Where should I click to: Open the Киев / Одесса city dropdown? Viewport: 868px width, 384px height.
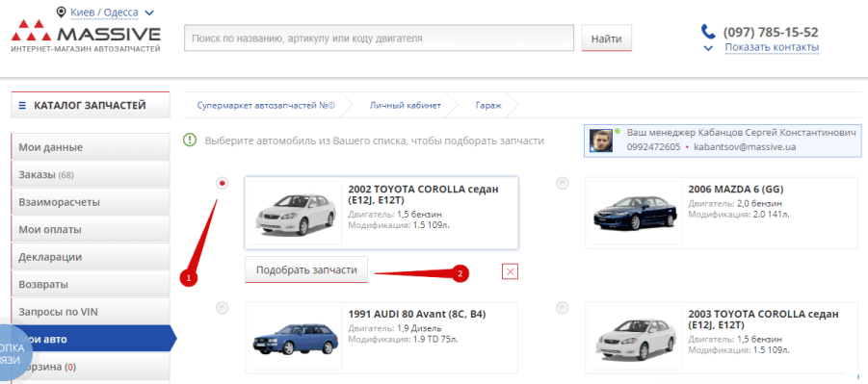(113, 13)
